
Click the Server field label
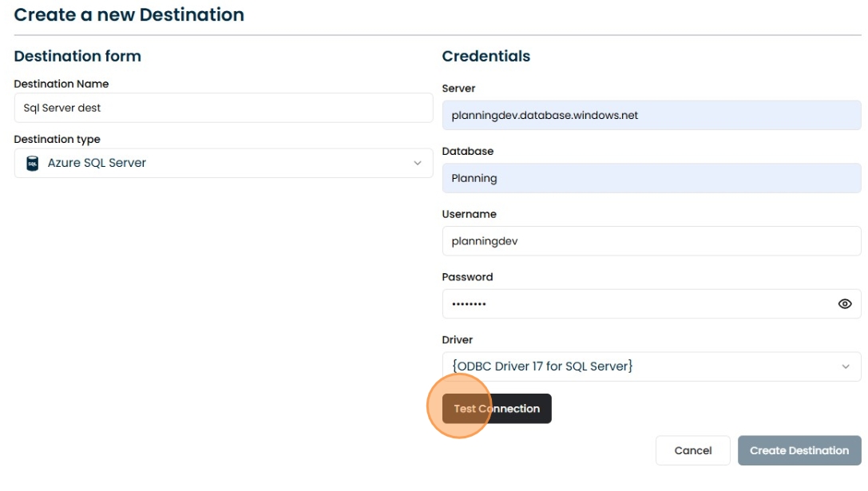(x=458, y=89)
